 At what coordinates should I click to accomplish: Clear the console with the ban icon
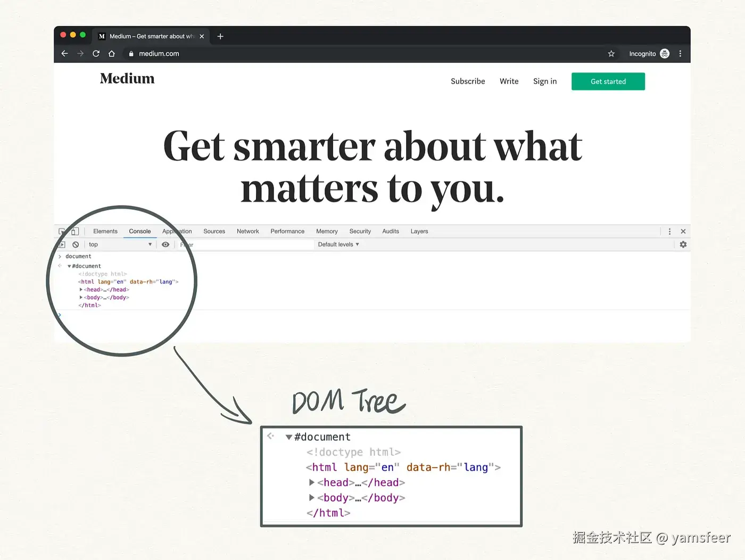point(76,244)
